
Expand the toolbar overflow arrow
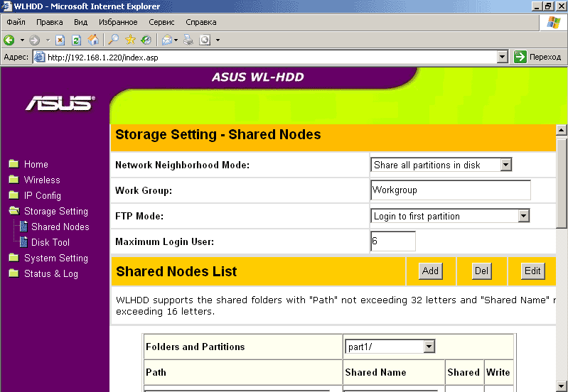click(218, 40)
